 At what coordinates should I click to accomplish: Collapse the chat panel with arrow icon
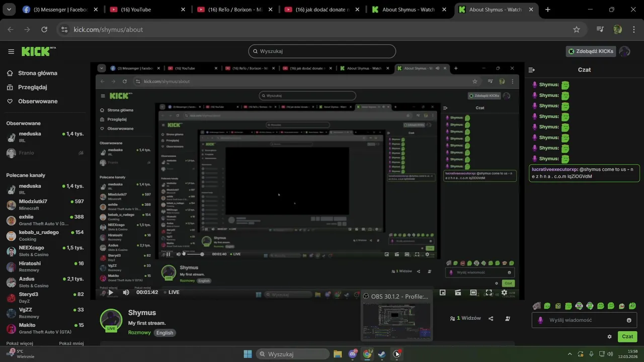(531, 70)
